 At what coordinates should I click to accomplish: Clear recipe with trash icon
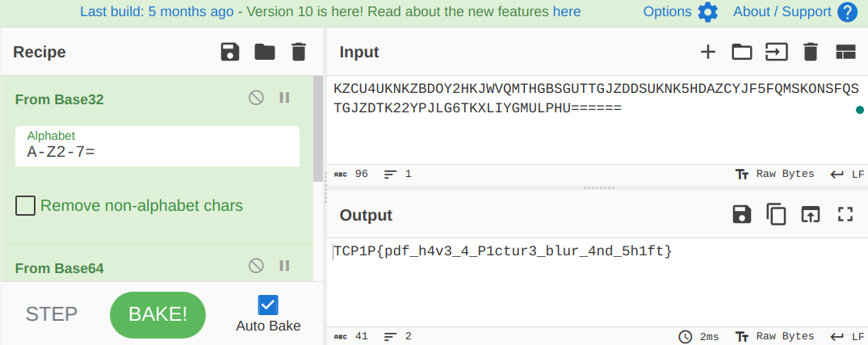coord(299,52)
